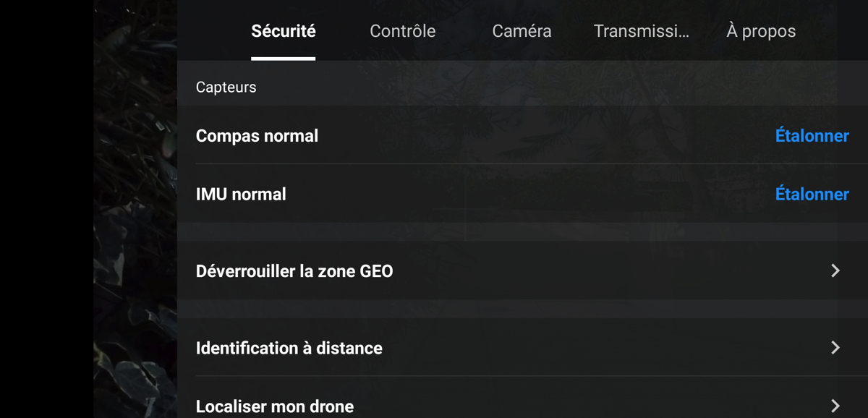
Task: Click the Compas normal status label
Action: pos(257,135)
